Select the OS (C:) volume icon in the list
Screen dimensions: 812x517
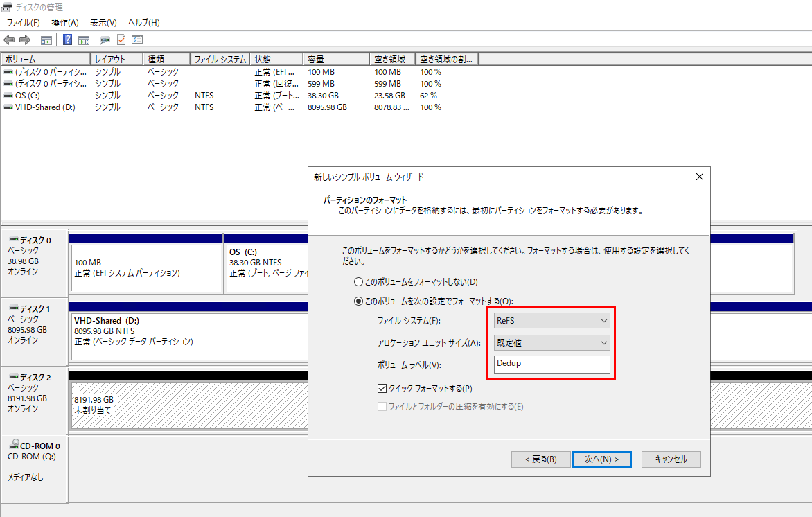click(8, 96)
